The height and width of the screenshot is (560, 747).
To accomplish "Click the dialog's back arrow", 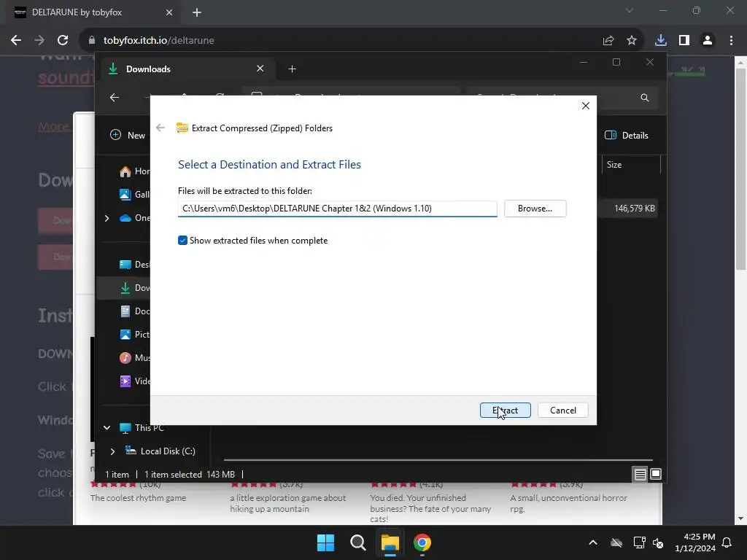I will click(160, 128).
